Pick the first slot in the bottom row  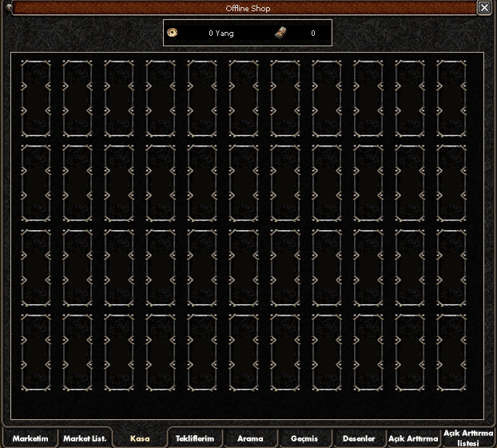[36, 351]
